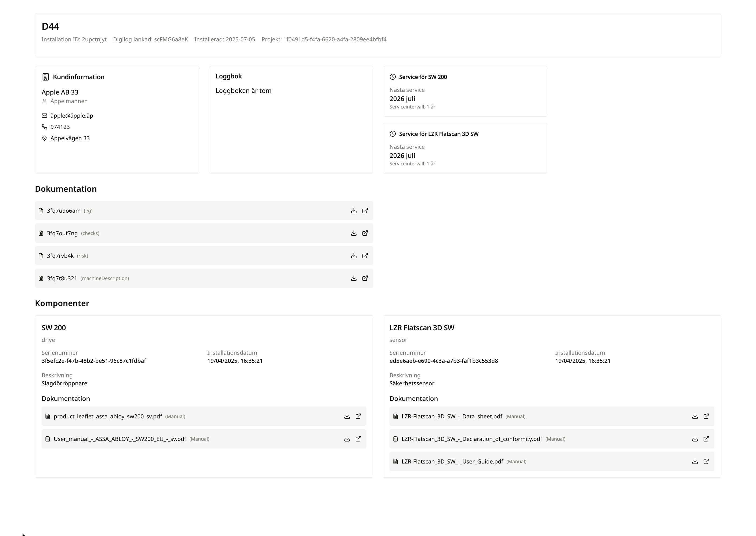
Task: Click file icon of LZR User_Guide.pdf row
Action: [395, 461]
